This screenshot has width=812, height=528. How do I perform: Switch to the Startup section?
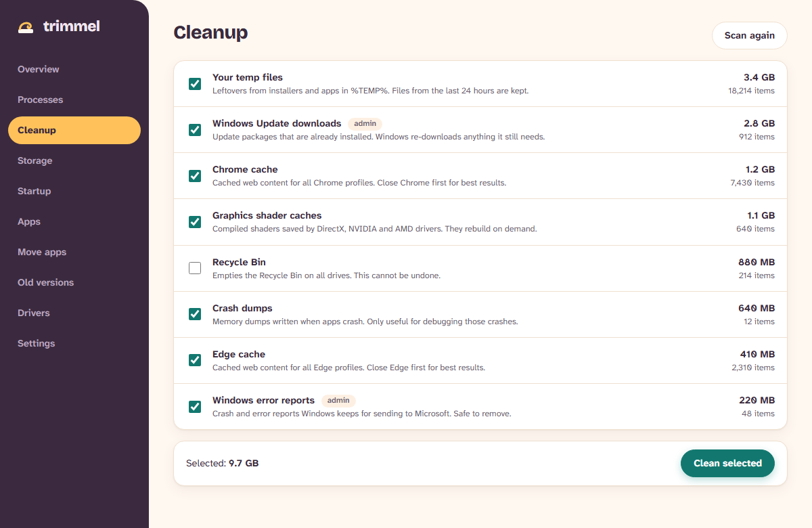74,191
